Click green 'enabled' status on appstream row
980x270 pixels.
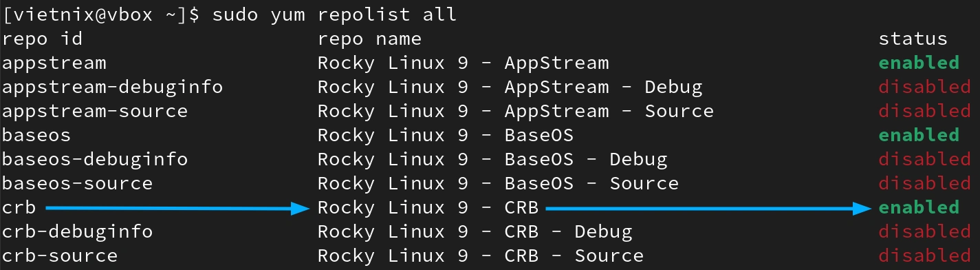[919, 63]
